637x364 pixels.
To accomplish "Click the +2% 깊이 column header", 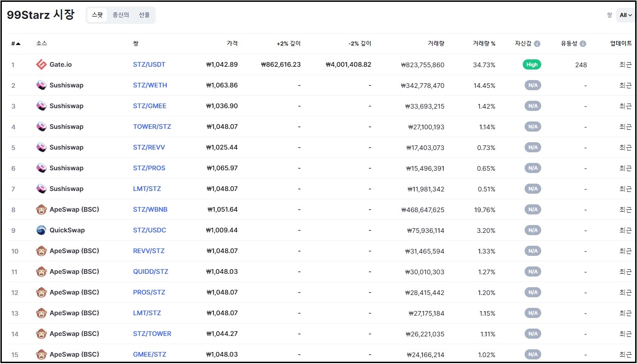I will 288,44.
